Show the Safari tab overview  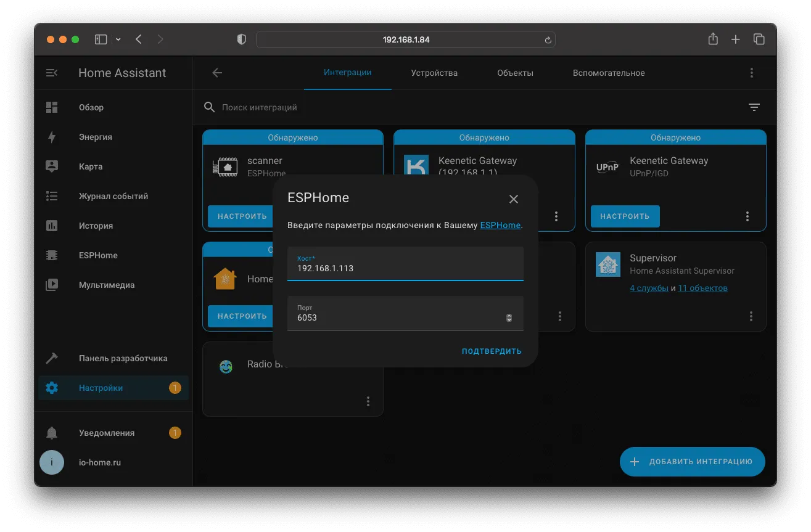[759, 39]
